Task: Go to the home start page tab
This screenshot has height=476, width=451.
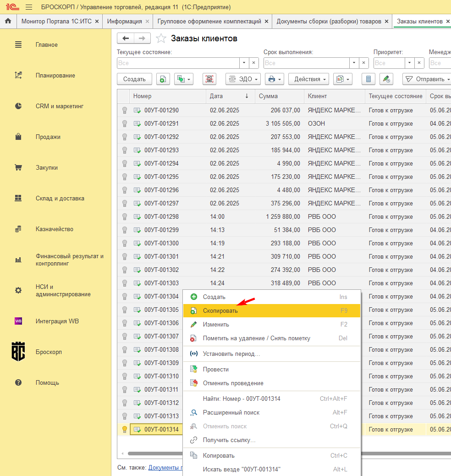Action: tap(8, 21)
